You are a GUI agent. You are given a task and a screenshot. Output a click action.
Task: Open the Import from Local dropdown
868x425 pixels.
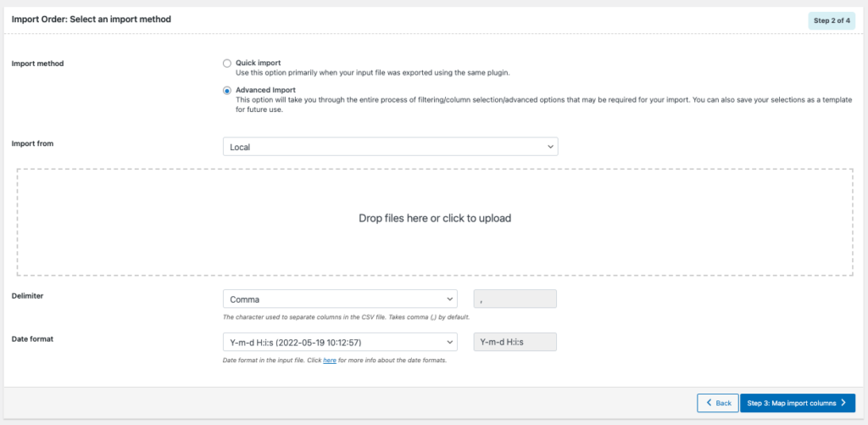(x=390, y=147)
